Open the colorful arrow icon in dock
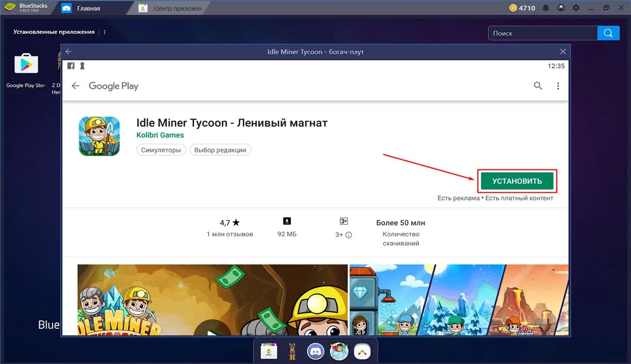This screenshot has height=364, width=631. click(x=362, y=351)
